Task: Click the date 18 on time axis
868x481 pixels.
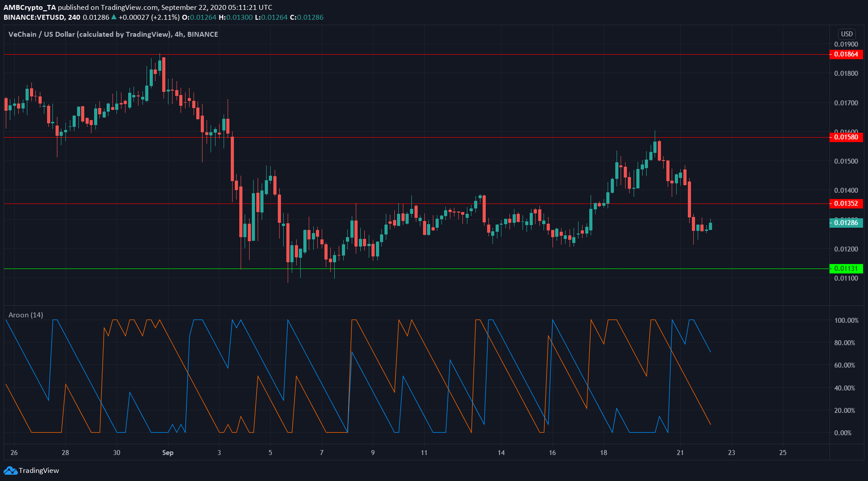Action: pyautogui.click(x=604, y=453)
